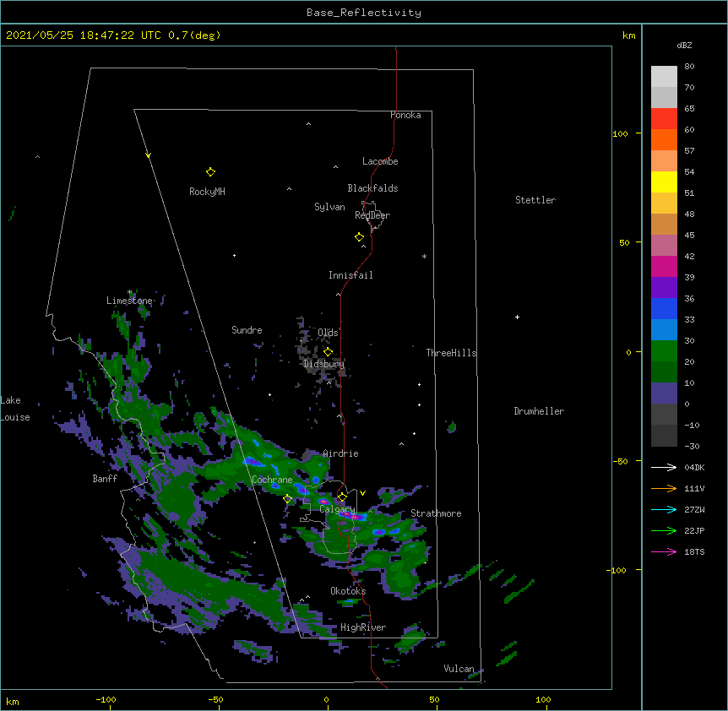Viewport: 728px width, 711px height.
Task: Click the yellow marker southeast of Cochrane
Action: pyautogui.click(x=287, y=499)
